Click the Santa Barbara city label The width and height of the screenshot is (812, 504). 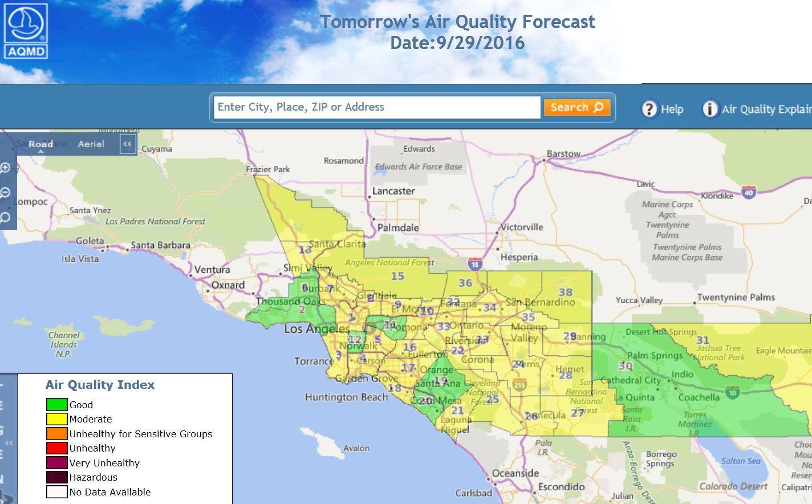[x=160, y=245]
